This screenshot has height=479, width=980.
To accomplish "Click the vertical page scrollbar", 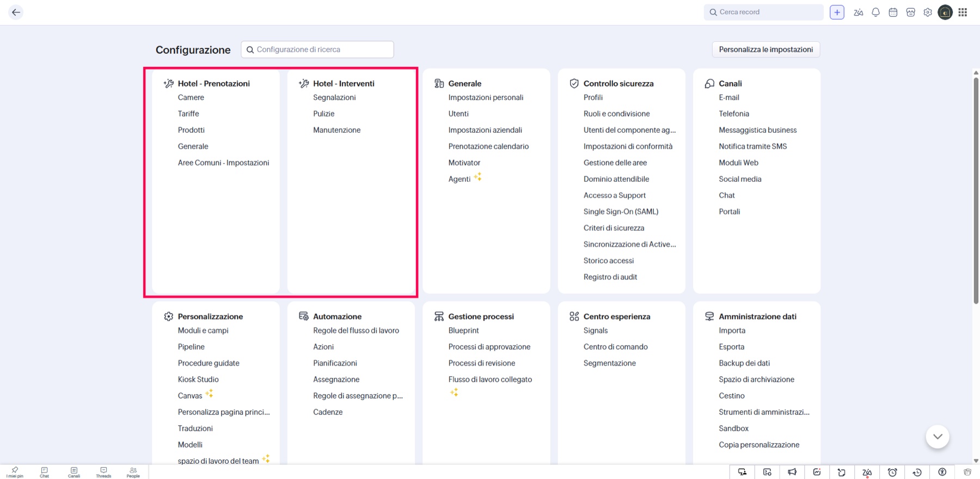I will pyautogui.click(x=976, y=191).
